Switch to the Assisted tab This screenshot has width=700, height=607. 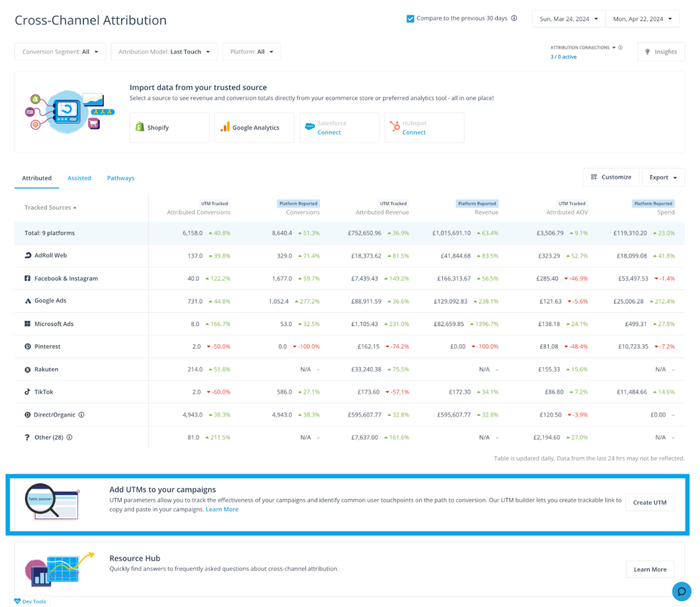tap(79, 178)
